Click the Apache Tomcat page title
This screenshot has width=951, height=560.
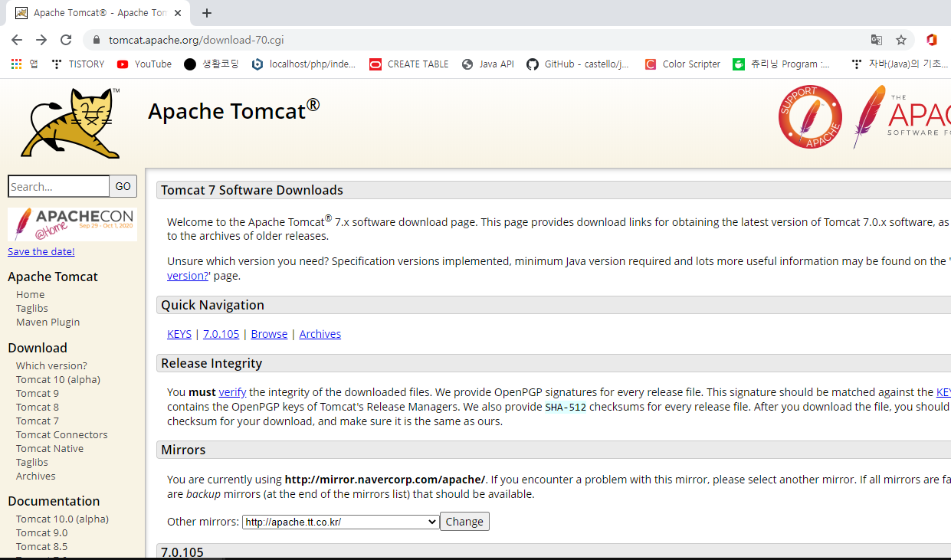234,110
